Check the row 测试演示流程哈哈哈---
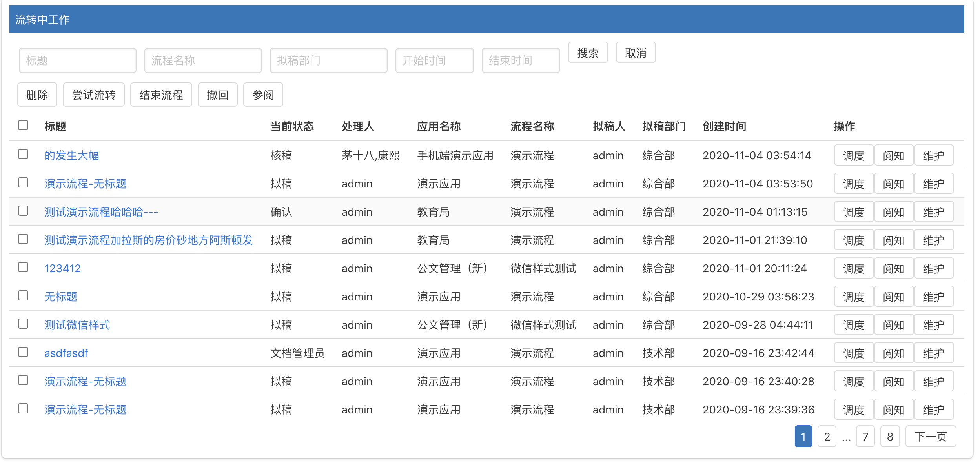The height and width of the screenshot is (466, 980). [x=23, y=211]
